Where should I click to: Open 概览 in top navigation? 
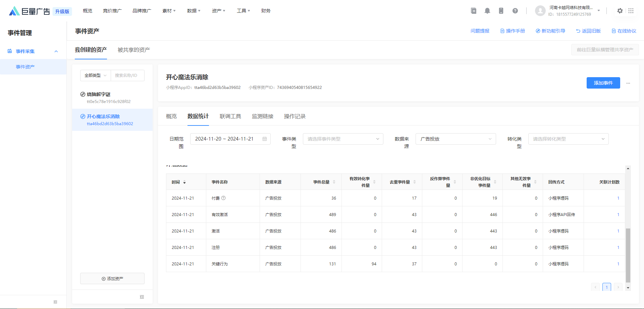click(x=88, y=11)
